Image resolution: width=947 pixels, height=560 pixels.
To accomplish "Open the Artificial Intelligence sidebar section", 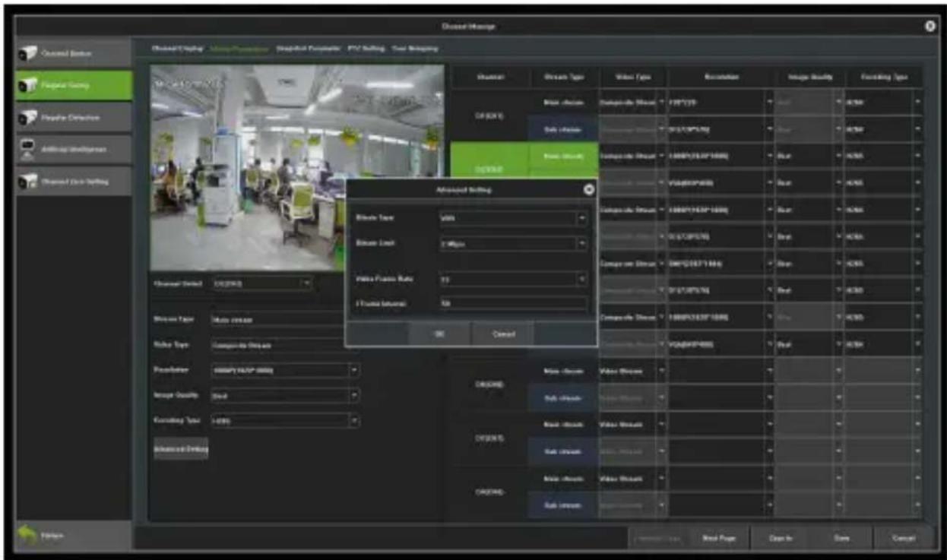I will [74, 150].
